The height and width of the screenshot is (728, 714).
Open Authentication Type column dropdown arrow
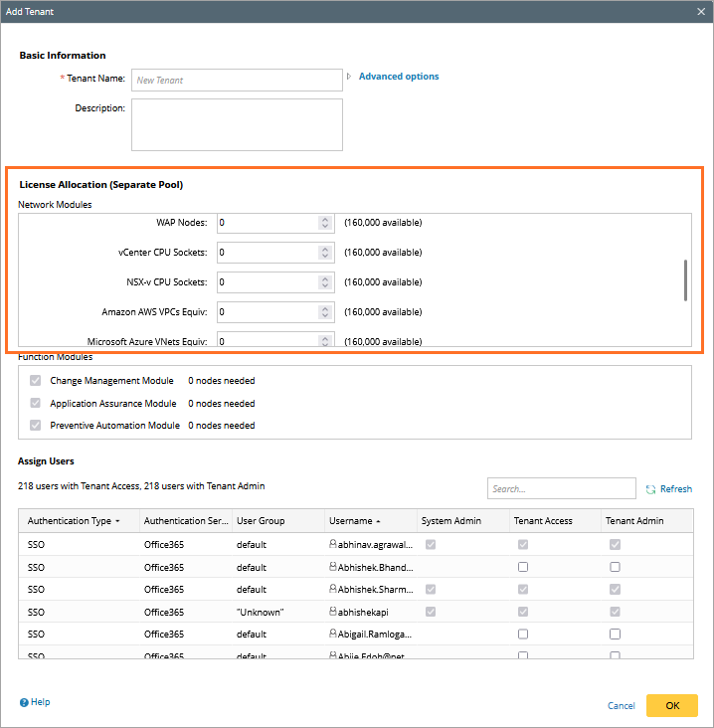117,521
